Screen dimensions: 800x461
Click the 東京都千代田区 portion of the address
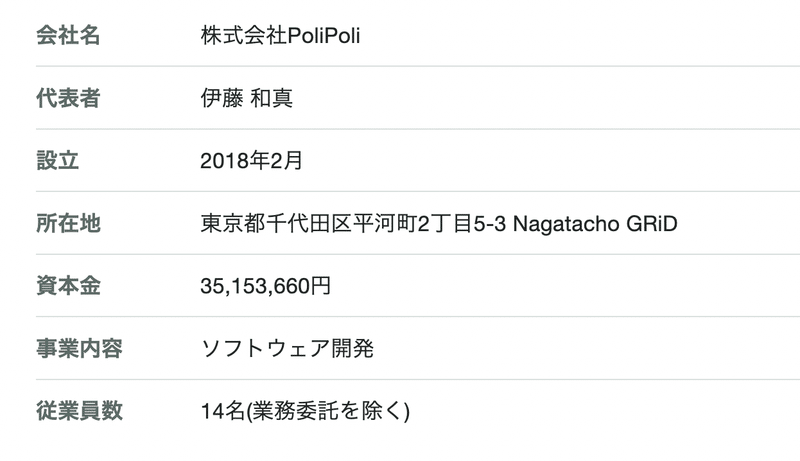tap(276, 223)
